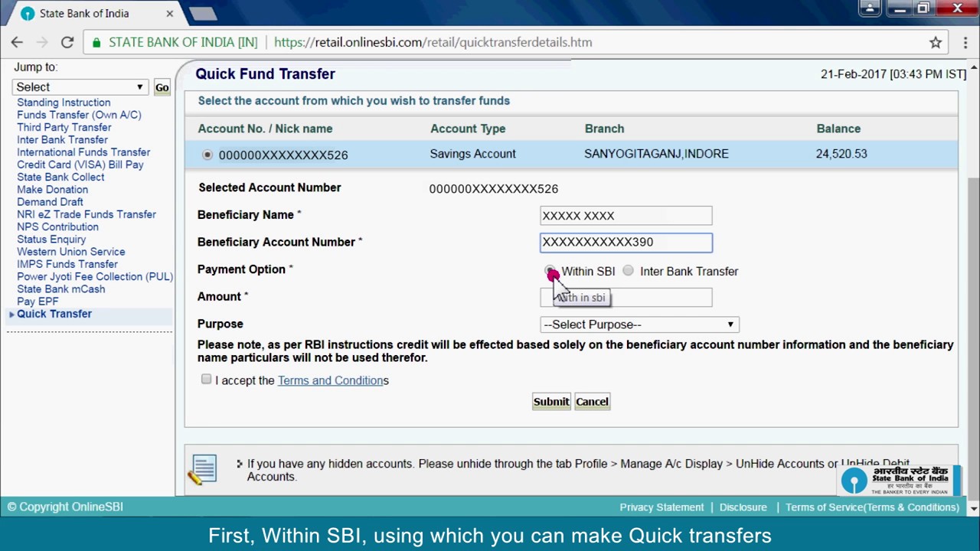
Task: Click the green padlock security icon
Action: pyautogui.click(x=96, y=43)
